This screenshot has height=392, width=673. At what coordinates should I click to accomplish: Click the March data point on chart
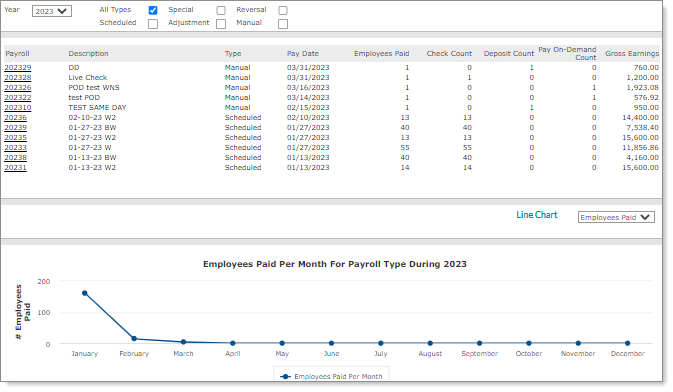click(x=183, y=342)
